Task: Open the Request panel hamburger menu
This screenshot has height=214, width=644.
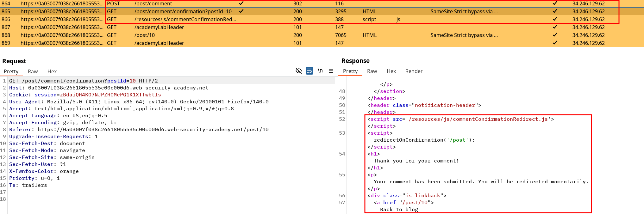Action: tap(331, 71)
